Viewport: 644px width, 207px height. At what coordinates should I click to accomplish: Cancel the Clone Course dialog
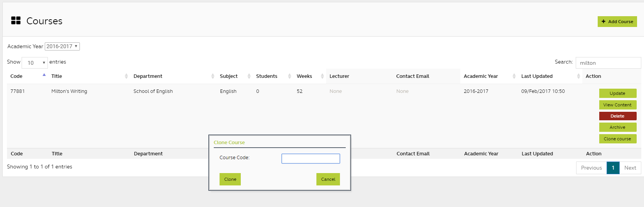[328, 179]
